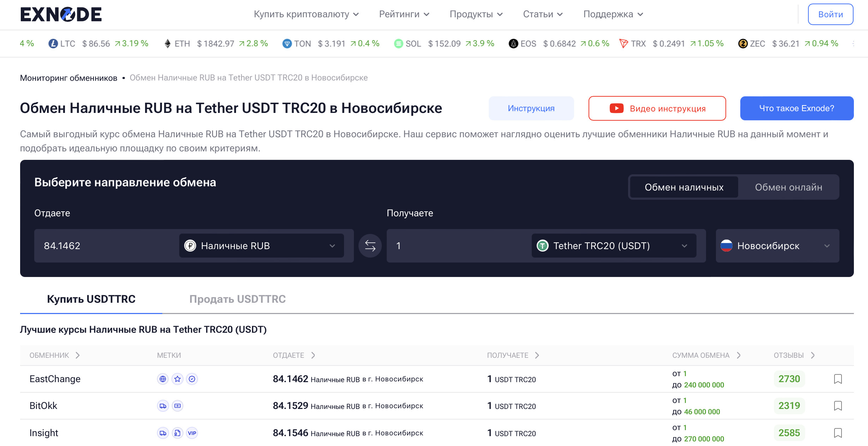Click the swap exchange direction arrows icon
Image resolution: width=868 pixels, height=446 pixels.
370,246
